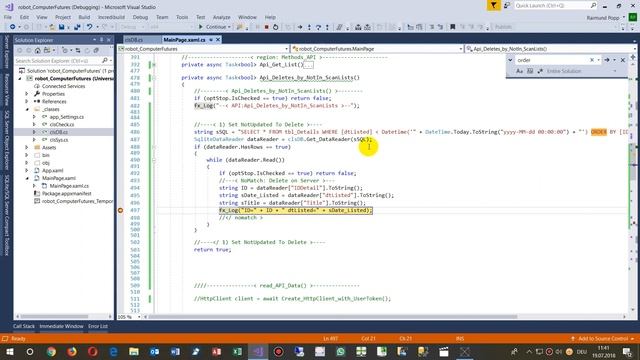Image resolution: width=640 pixels, height=360 pixels.
Task: Open the Continue button dropdown arrow
Action: pyautogui.click(x=229, y=27)
